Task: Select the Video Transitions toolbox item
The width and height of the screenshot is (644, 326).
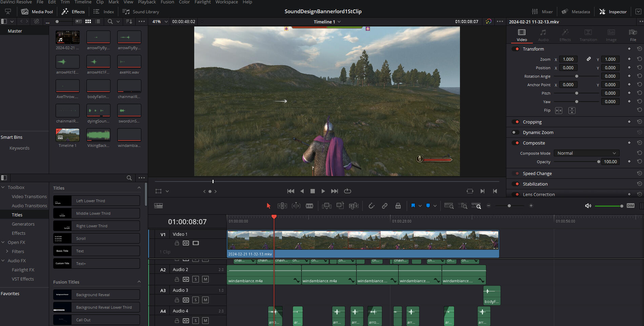Action: [29, 196]
